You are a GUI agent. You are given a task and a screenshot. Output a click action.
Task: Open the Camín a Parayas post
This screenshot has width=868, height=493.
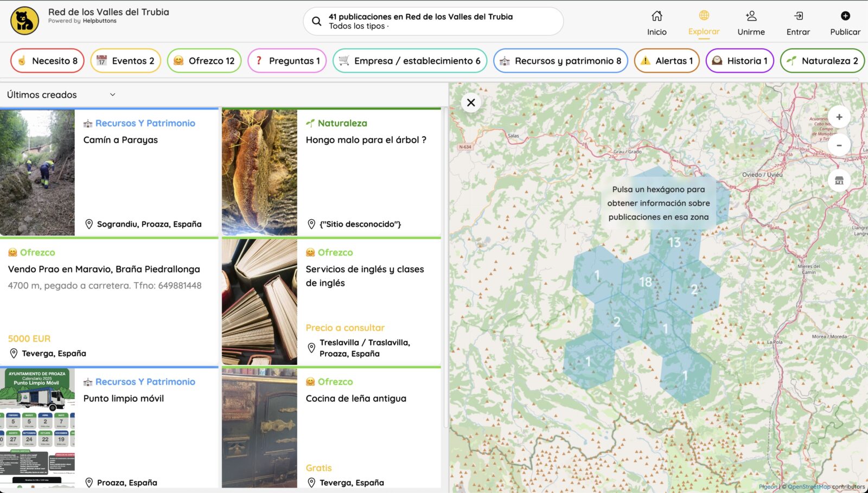120,140
